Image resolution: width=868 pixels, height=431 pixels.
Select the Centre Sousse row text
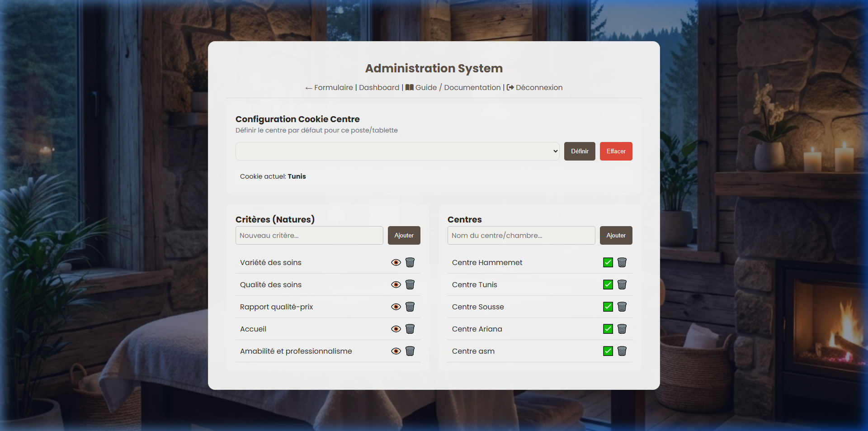478,307
